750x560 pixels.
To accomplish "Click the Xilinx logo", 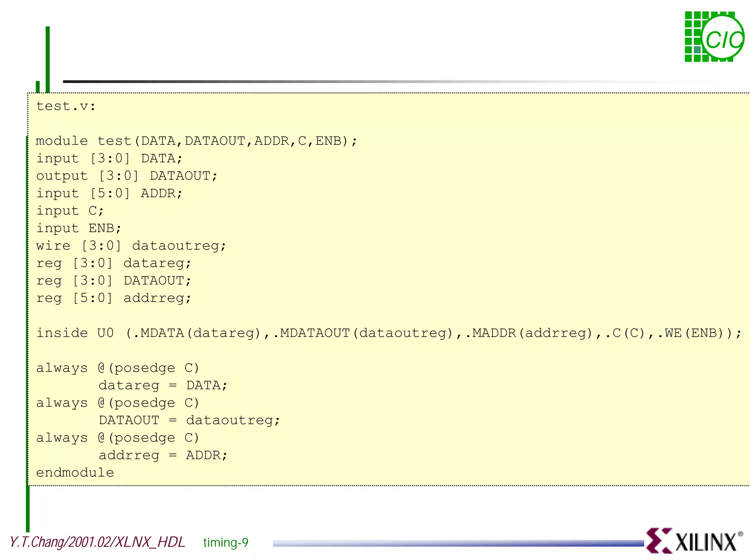I will tap(694, 541).
